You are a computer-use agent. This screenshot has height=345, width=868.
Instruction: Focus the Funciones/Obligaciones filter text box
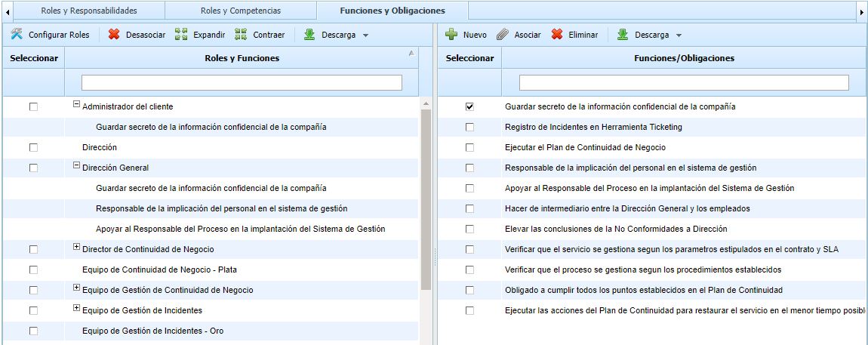point(684,82)
